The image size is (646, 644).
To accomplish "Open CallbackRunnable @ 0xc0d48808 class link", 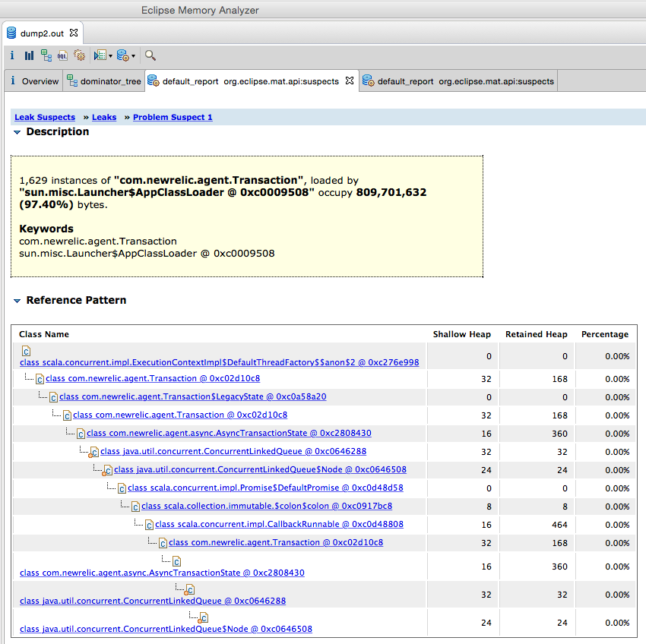I will [279, 524].
